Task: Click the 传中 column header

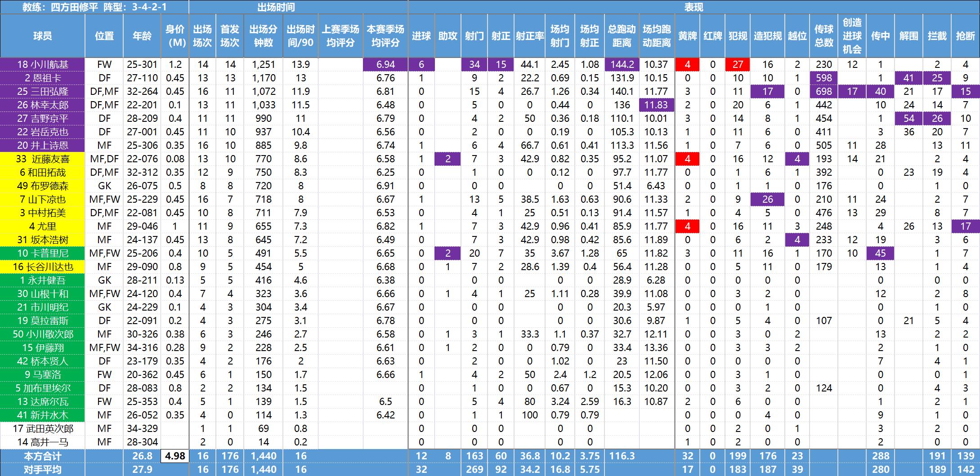Action: tap(881, 36)
